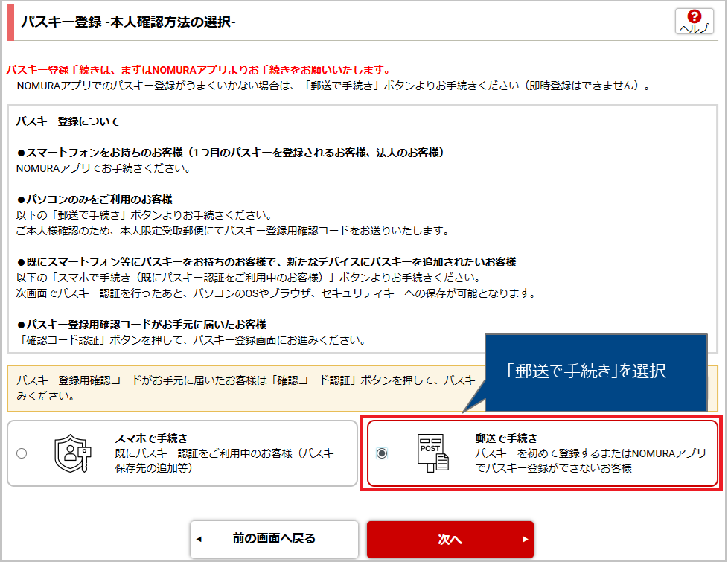Click description text under スマホで手続き

click(229, 460)
